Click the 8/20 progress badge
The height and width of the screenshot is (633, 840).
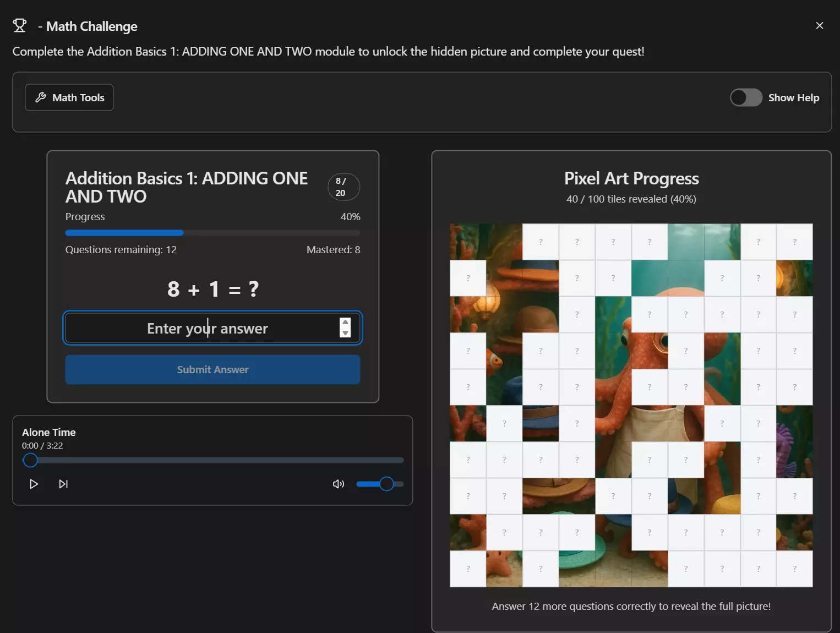tap(343, 187)
